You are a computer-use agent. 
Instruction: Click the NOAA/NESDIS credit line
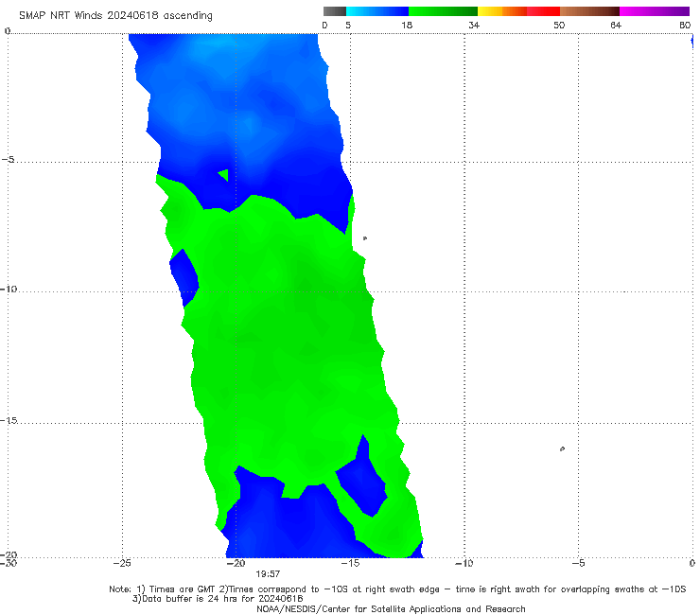(391, 608)
